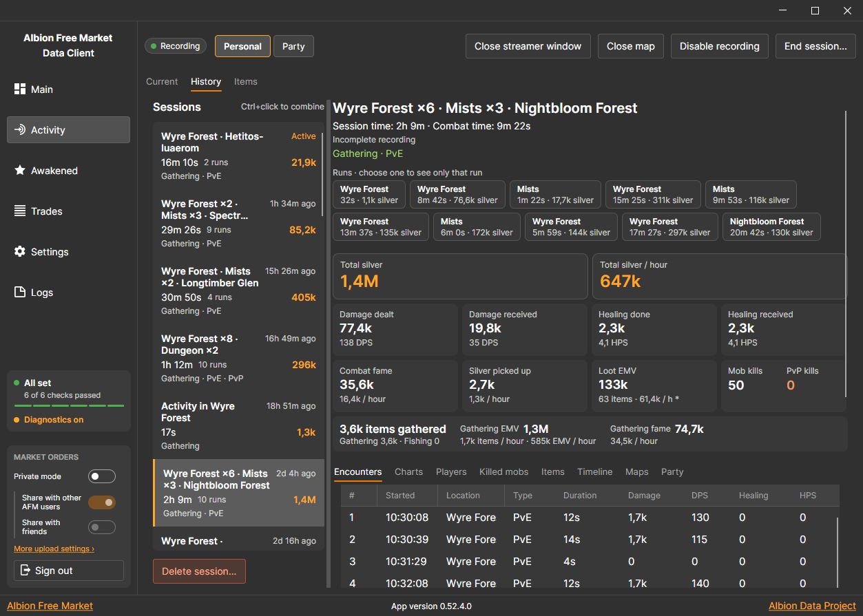Select Mists run 1m 22s 17,7k silver

click(555, 195)
